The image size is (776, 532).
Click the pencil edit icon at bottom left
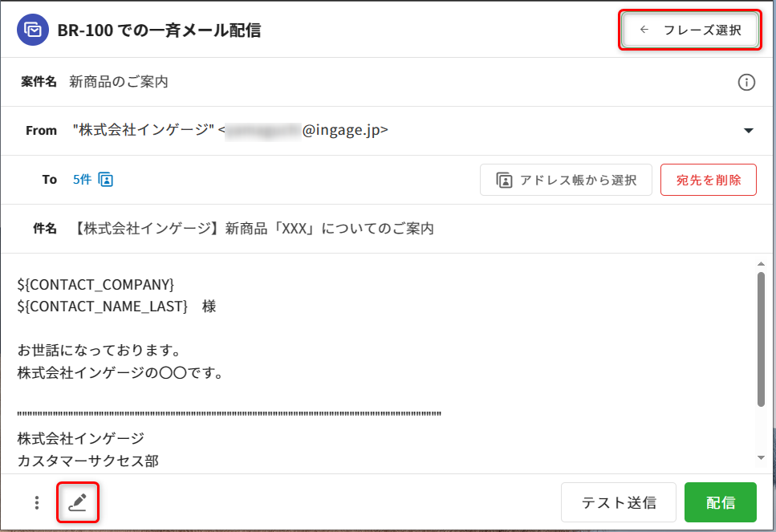[x=78, y=502]
